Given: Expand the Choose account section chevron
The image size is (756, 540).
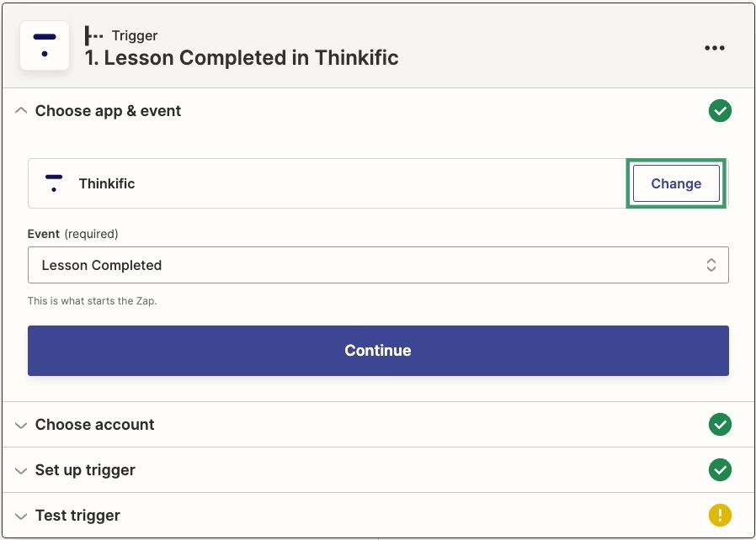Looking at the screenshot, I should pyautogui.click(x=21, y=426).
